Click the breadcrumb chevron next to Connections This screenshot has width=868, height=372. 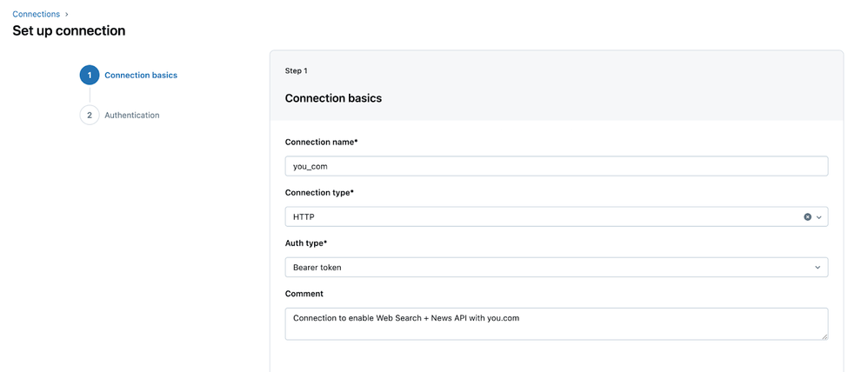pyautogui.click(x=67, y=14)
